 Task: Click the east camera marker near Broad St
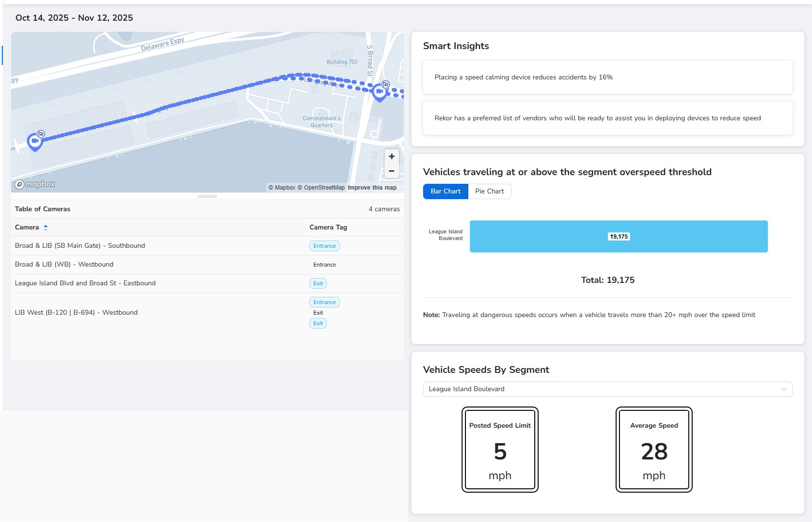coord(379,91)
